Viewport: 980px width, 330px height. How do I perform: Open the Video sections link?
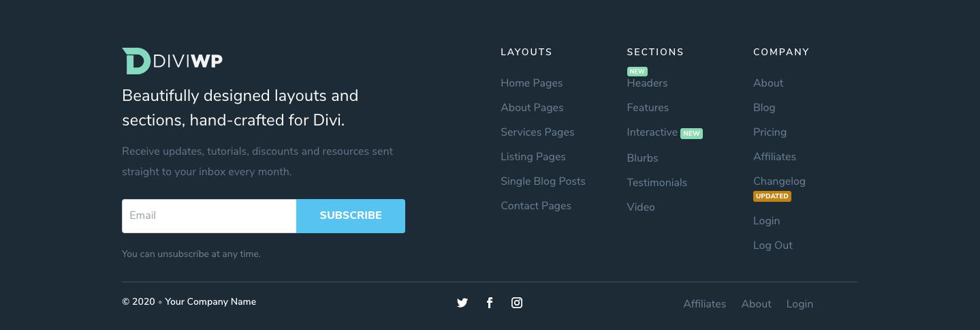(x=641, y=207)
